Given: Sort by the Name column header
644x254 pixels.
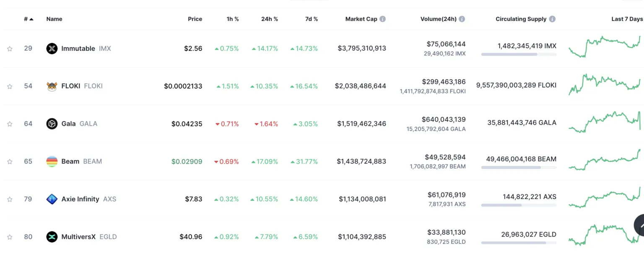Looking at the screenshot, I should (x=54, y=19).
